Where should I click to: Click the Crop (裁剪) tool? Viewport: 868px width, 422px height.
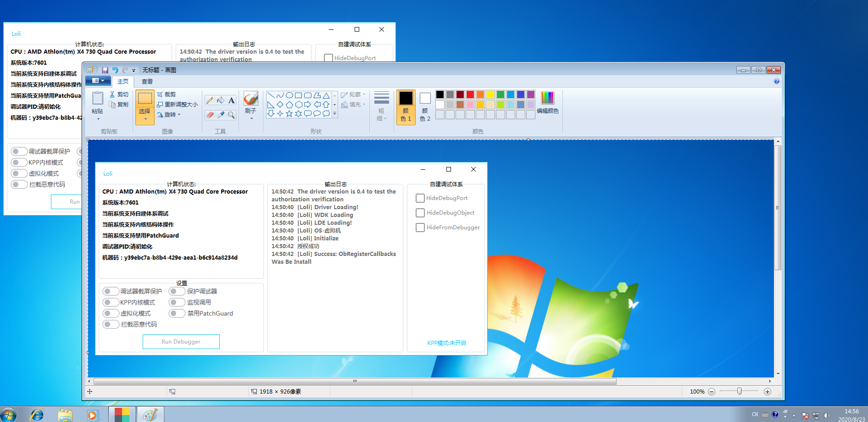coord(166,94)
